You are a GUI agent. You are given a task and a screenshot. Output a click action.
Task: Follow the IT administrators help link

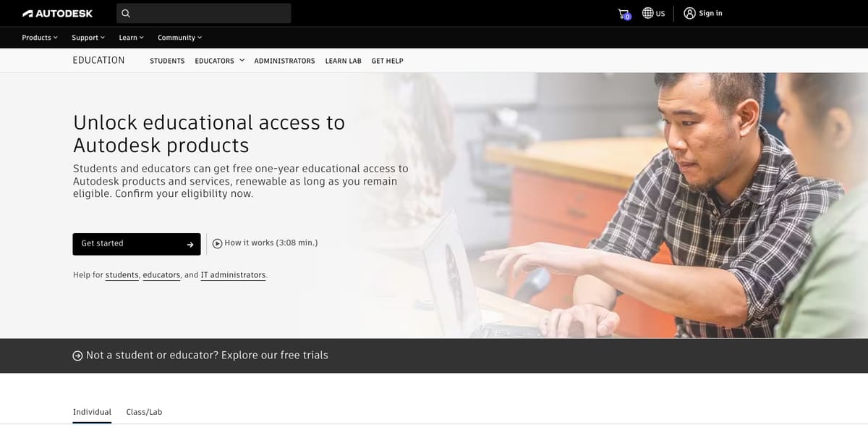pos(233,275)
